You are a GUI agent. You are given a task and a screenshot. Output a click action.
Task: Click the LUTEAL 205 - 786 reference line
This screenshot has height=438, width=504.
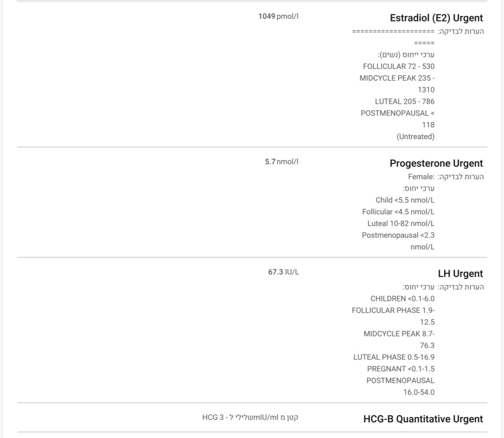(405, 101)
